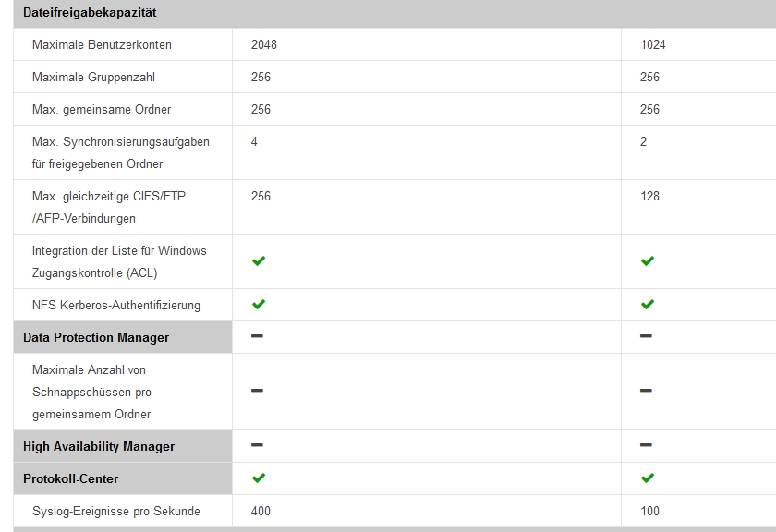Click second model's Protokoll-Center green checkmark

coord(648,478)
